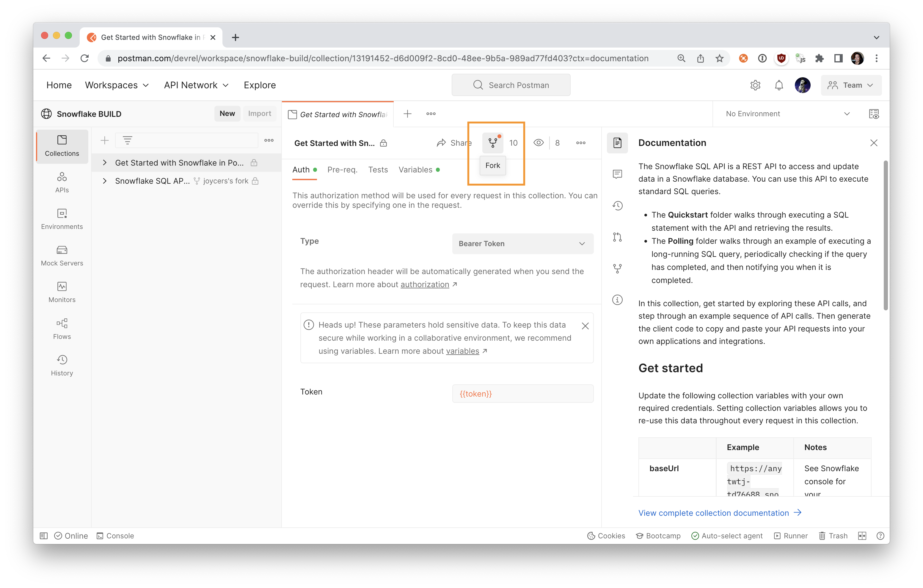Toggle two-pane layout view icon
Screen dimensions: 923x588
(862, 536)
